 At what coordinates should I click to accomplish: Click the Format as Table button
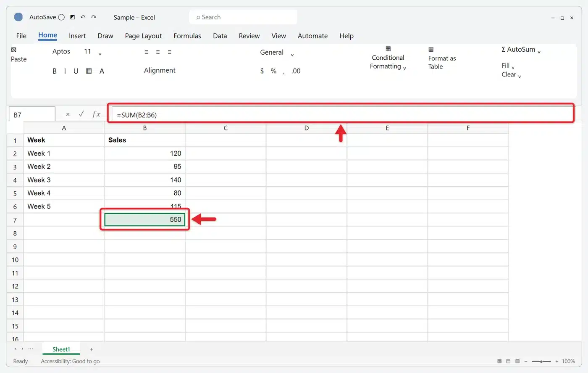442,58
